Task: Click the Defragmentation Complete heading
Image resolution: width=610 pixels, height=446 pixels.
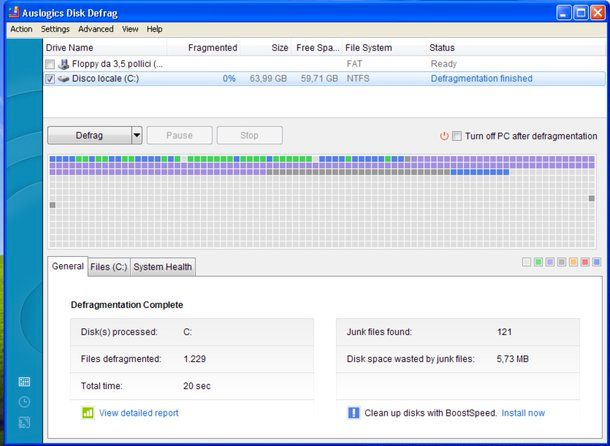Action: click(127, 305)
